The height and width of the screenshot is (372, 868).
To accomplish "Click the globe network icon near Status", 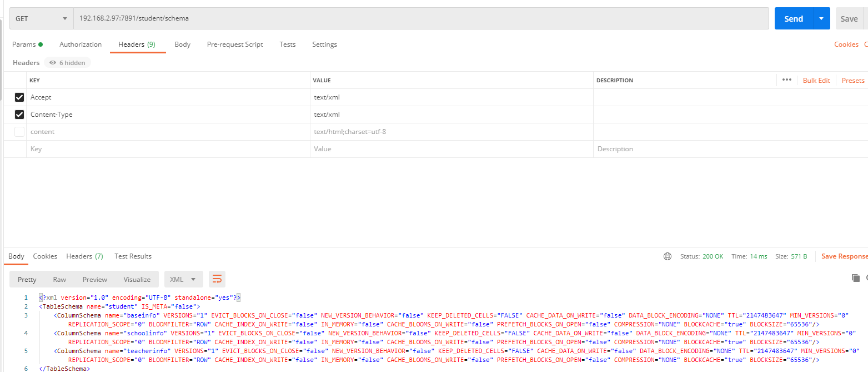I will pyautogui.click(x=667, y=256).
